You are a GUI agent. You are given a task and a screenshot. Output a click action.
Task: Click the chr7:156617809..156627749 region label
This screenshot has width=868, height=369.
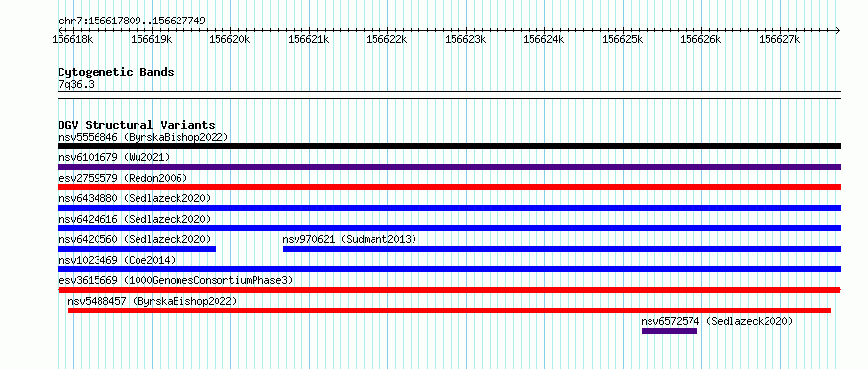(132, 21)
